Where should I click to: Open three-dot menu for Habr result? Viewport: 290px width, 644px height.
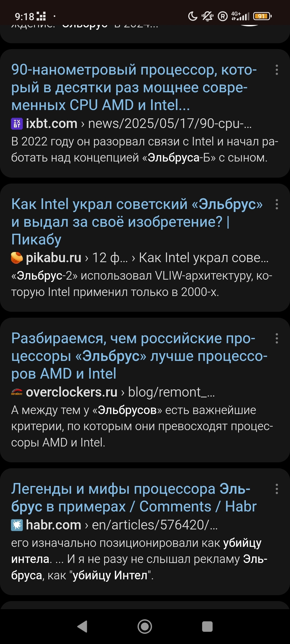[277, 489]
